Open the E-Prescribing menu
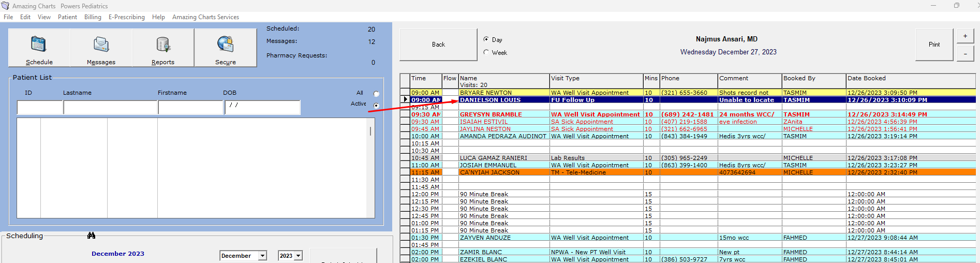 (x=126, y=17)
